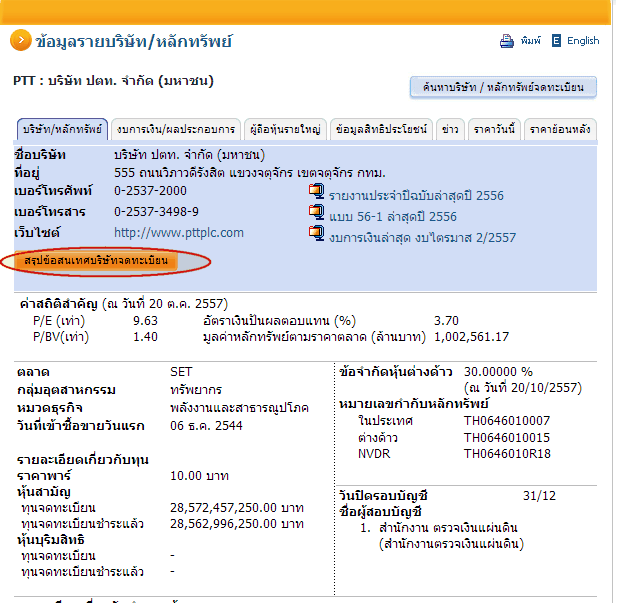Click the date (ณ วันที่ 20/10/2557)
This screenshot has width=617, height=603.
523,388
